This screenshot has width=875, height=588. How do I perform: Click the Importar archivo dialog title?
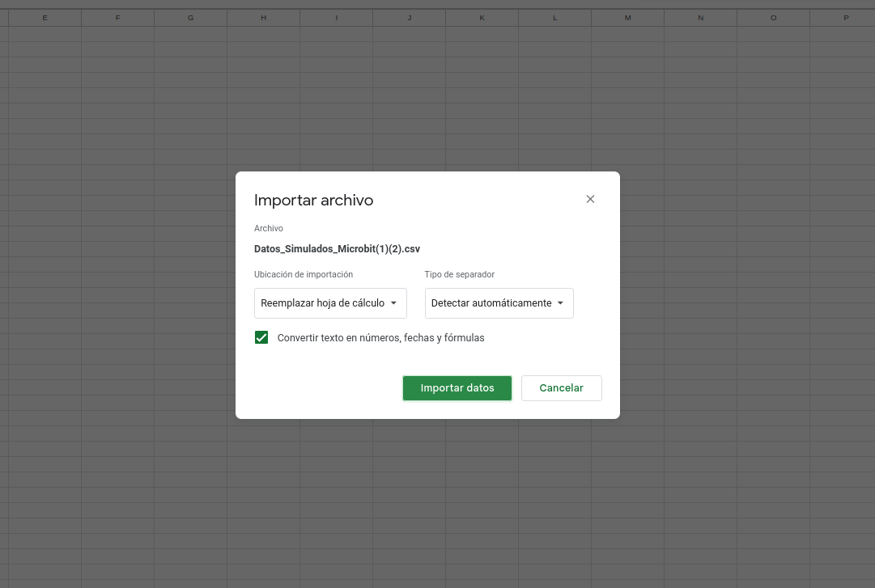313,201
